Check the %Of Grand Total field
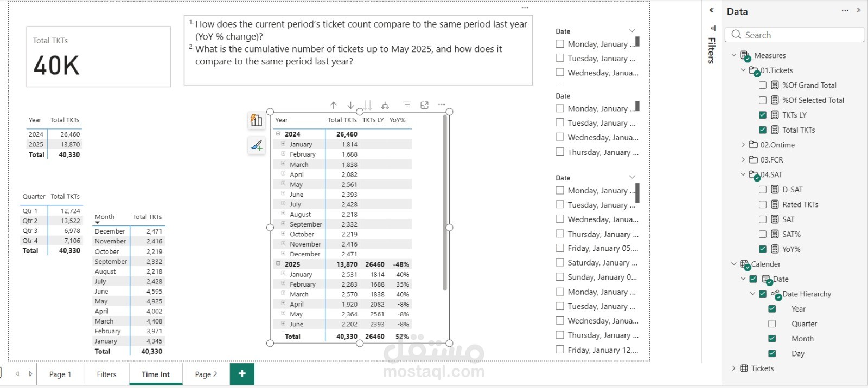The image size is (868, 388). tap(763, 85)
